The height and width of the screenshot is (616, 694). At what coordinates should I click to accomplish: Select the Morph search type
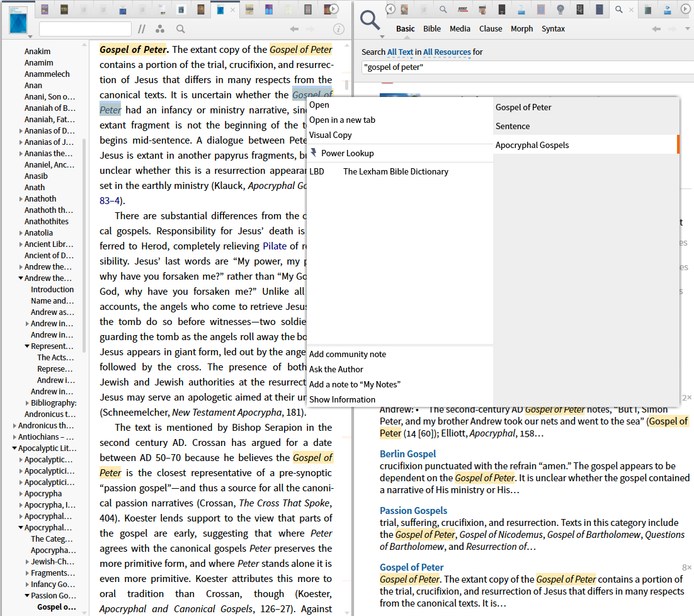pyautogui.click(x=522, y=29)
